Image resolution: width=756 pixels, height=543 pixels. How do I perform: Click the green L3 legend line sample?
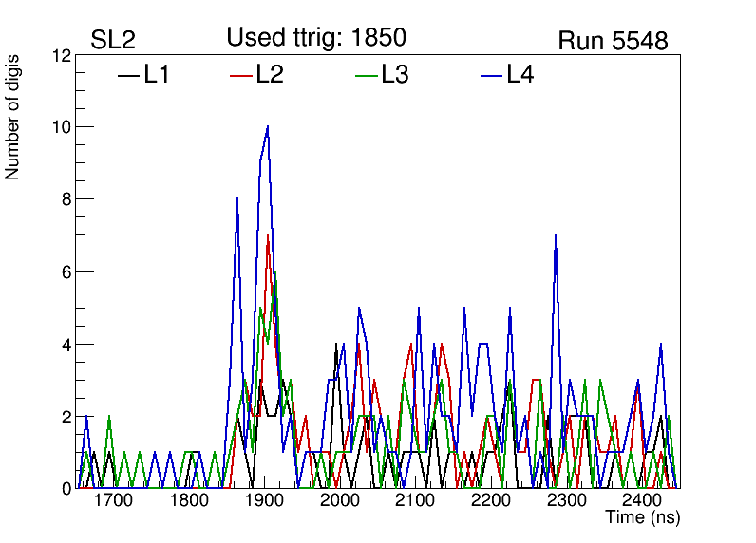point(366,75)
